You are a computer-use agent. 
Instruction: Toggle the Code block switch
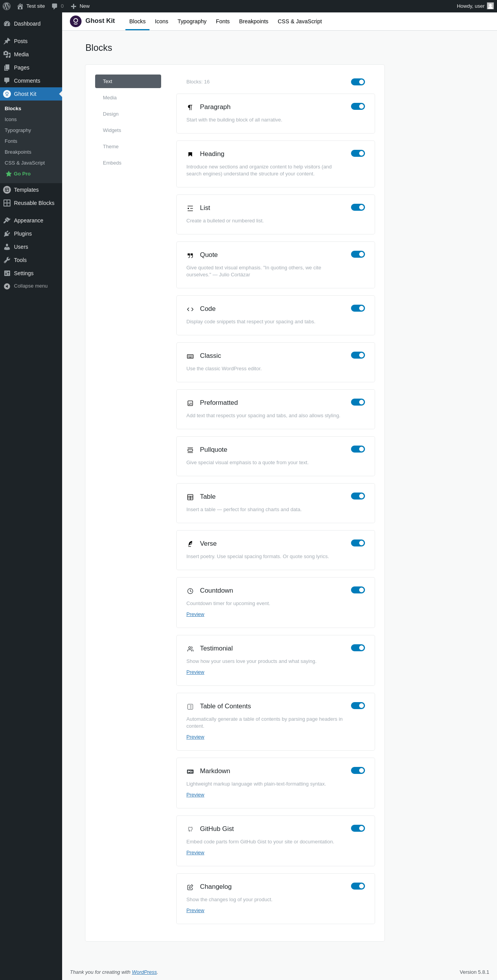[x=358, y=308]
